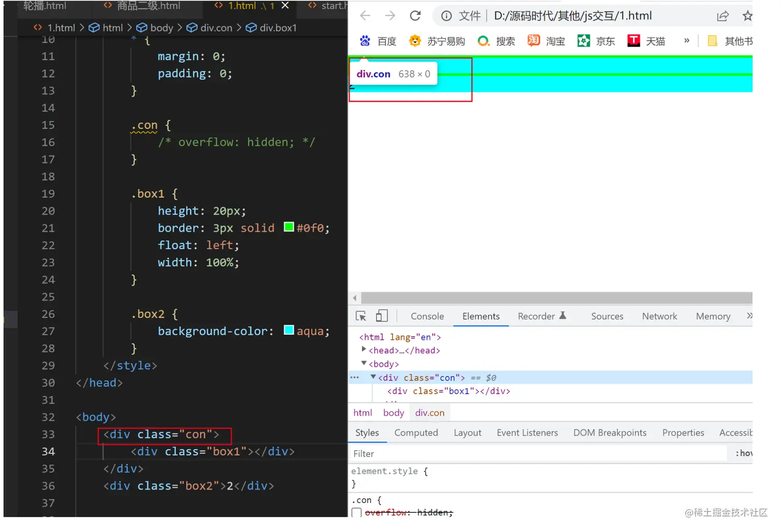Select div.con in DevTools breadcrumb

pyautogui.click(x=430, y=413)
